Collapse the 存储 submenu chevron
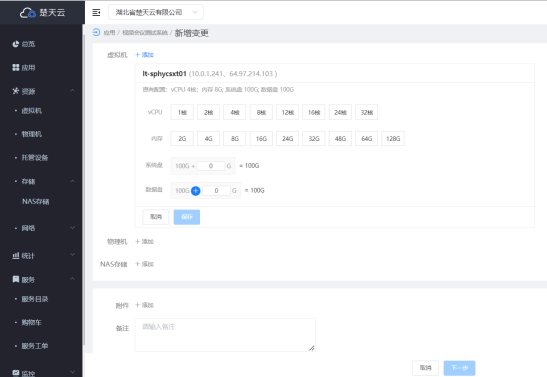 pos(72,181)
